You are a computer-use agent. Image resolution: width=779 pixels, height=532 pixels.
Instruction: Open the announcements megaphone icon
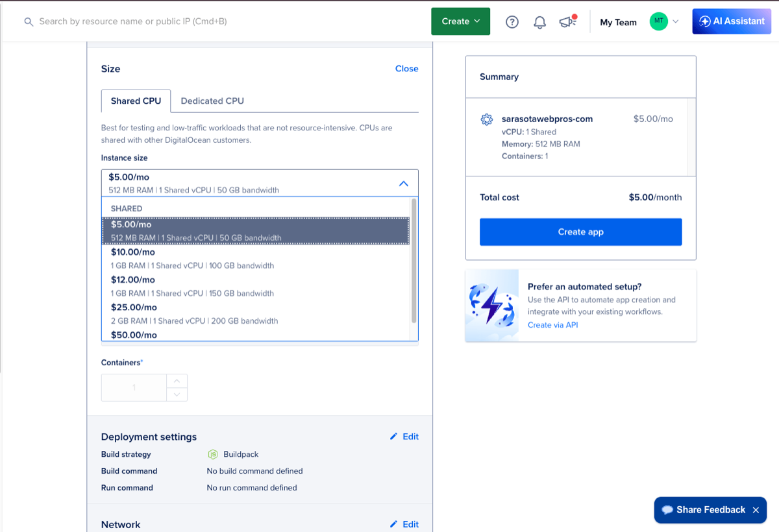point(567,21)
